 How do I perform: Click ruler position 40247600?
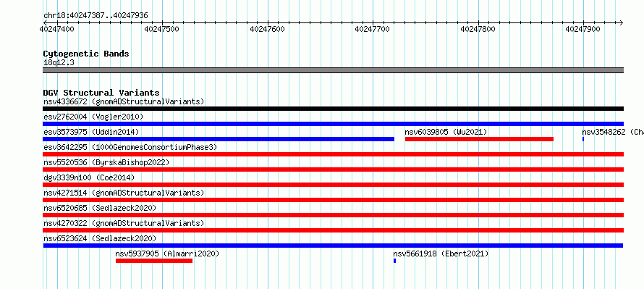[268, 29]
